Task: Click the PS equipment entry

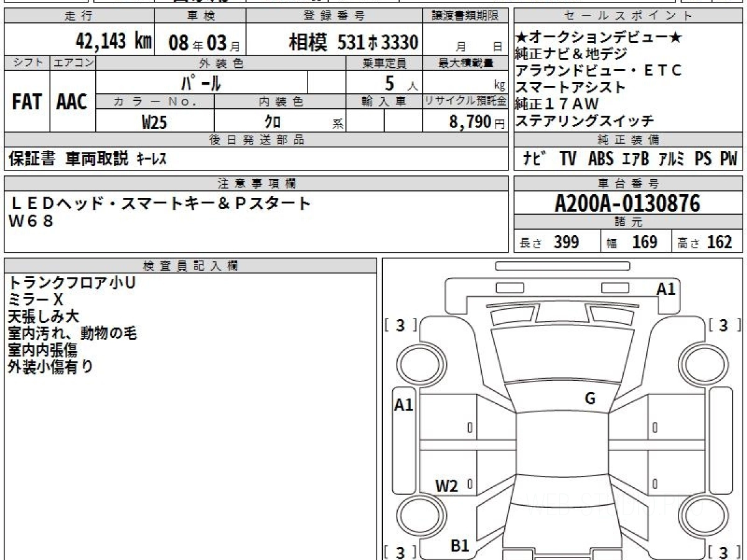Action: (703, 159)
